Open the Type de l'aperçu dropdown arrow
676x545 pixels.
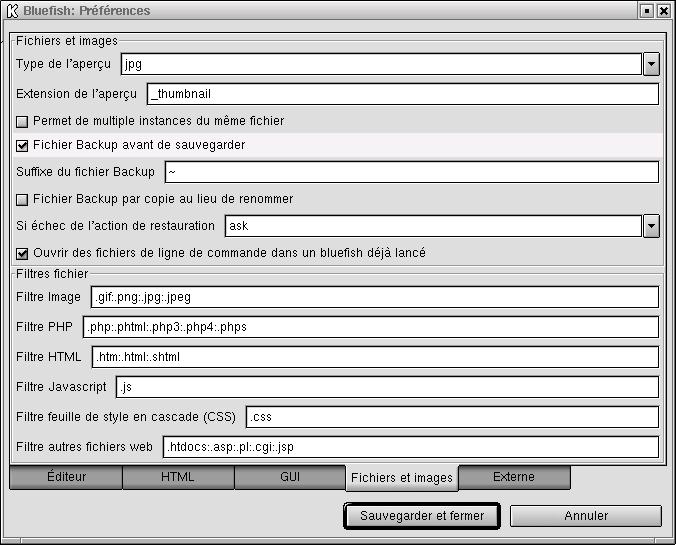[651, 65]
